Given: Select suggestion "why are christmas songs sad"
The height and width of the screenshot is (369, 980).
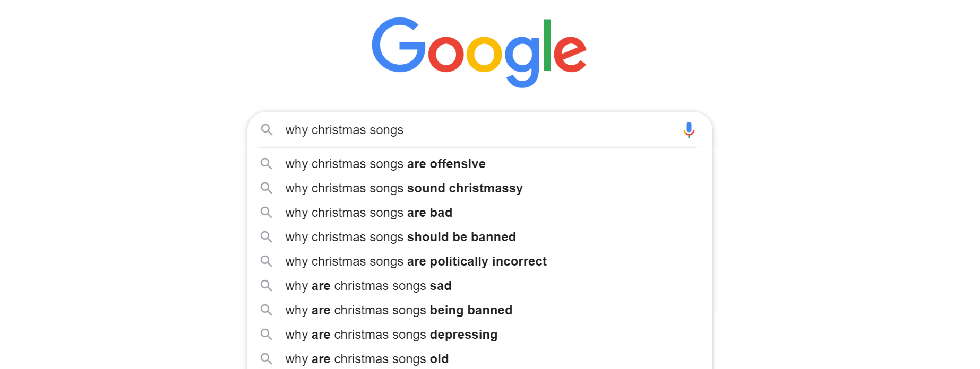Looking at the screenshot, I should (368, 286).
